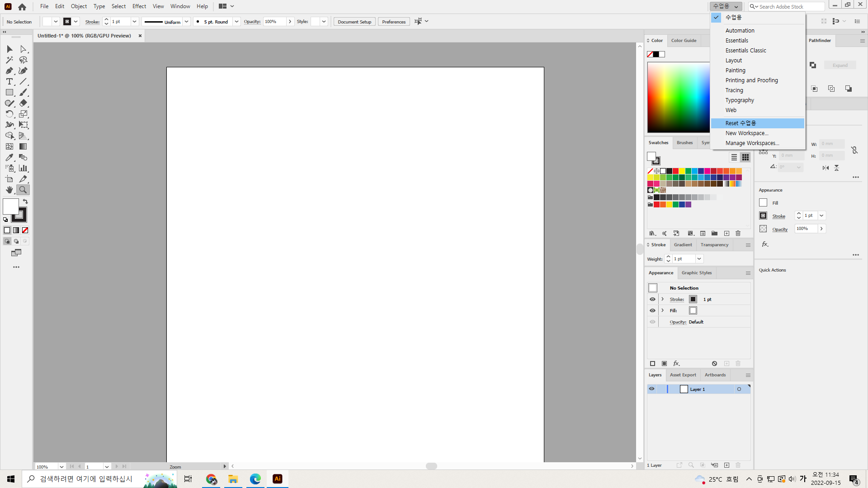The width and height of the screenshot is (868, 488).
Task: Select the Type tool
Action: point(9,81)
